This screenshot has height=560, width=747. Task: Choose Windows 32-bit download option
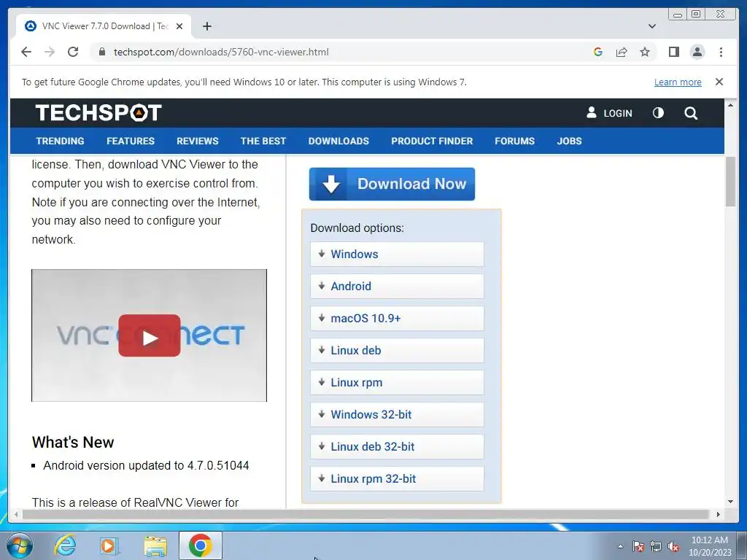tap(397, 414)
